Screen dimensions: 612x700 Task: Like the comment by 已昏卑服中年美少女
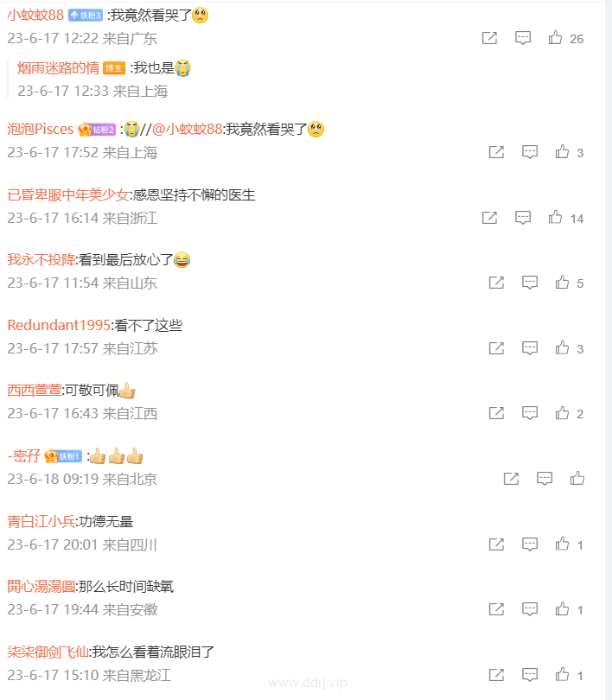coord(555,218)
